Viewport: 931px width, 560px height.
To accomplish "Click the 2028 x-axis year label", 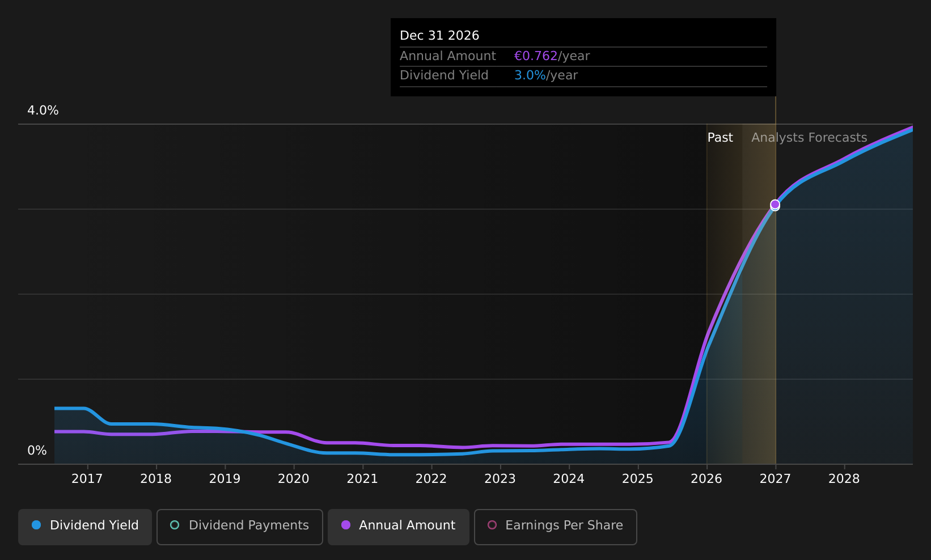I will 844,479.
